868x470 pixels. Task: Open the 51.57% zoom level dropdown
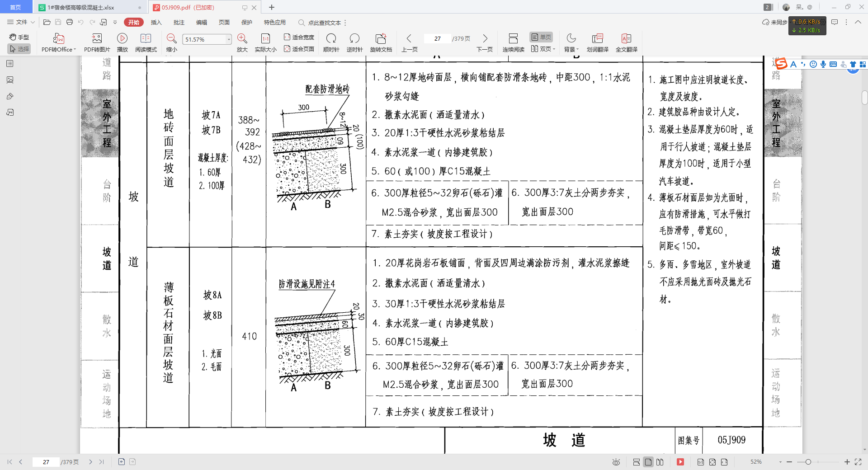(x=229, y=39)
